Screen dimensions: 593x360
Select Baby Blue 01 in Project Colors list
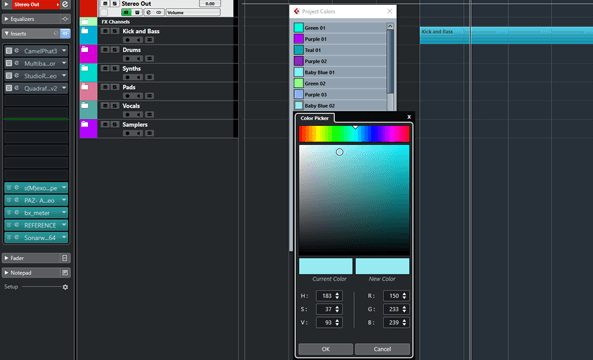point(340,72)
